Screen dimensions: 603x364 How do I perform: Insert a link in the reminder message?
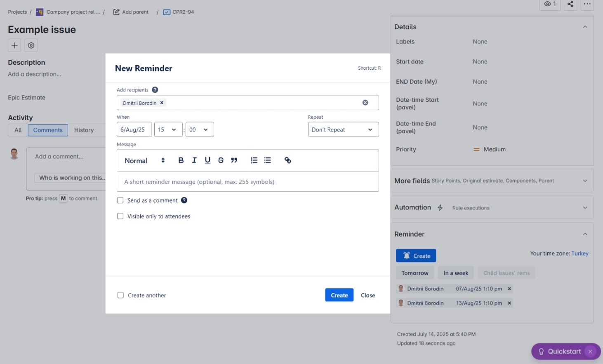point(287,160)
